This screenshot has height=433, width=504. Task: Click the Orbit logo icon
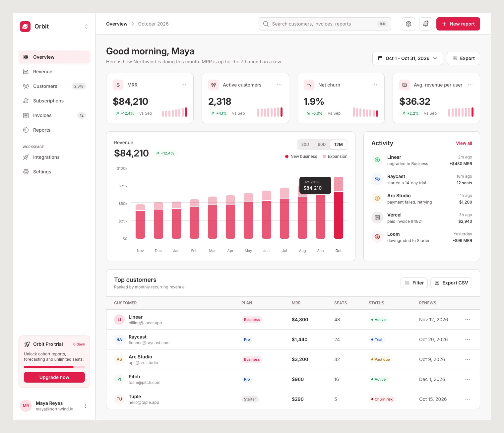coord(25,27)
